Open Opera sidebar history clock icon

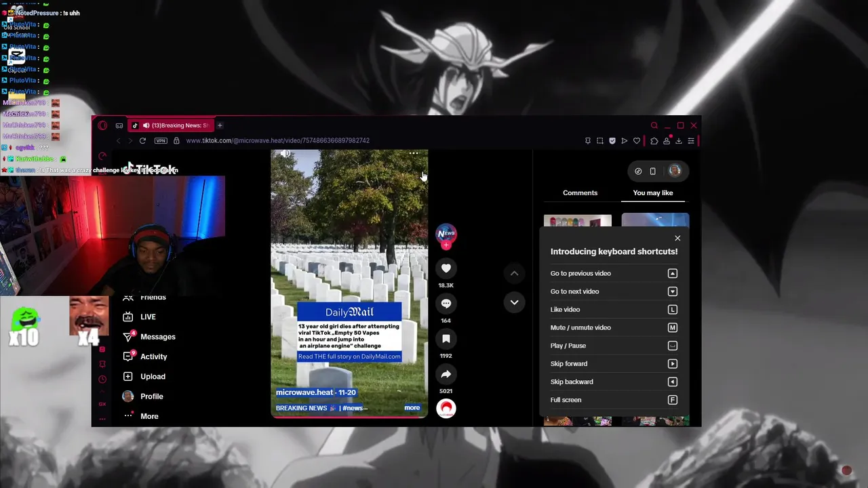coord(102,380)
